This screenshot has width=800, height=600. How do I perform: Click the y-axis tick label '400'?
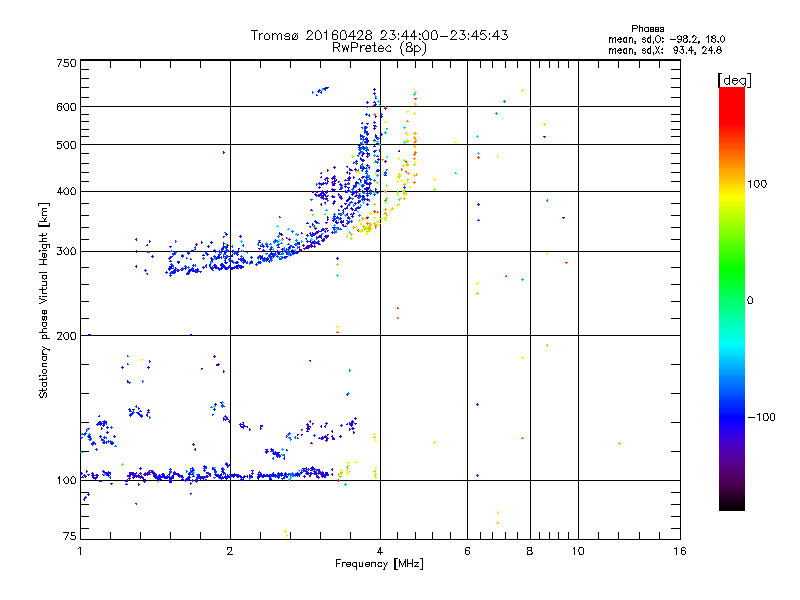coord(66,192)
